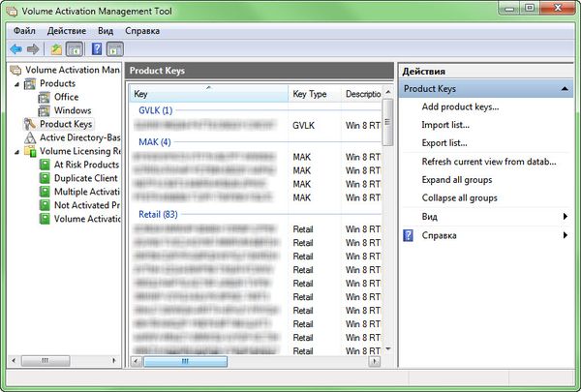The width and height of the screenshot is (581, 392).
Task: Collapse the Products tree node
Action: pyautogui.click(x=16, y=84)
